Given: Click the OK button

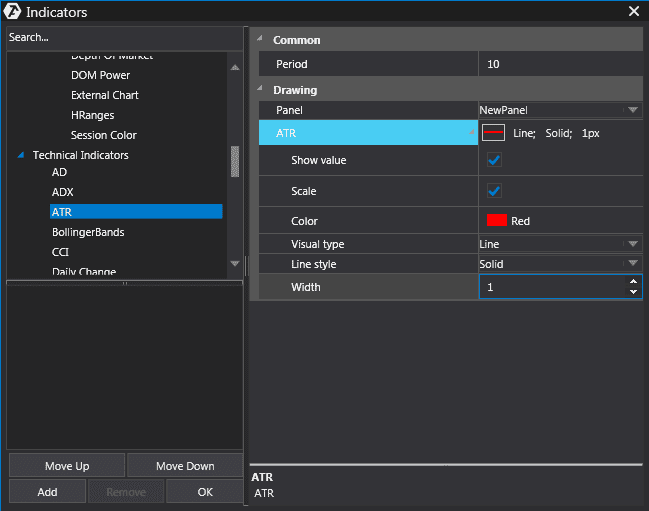Looking at the screenshot, I should pos(205,492).
